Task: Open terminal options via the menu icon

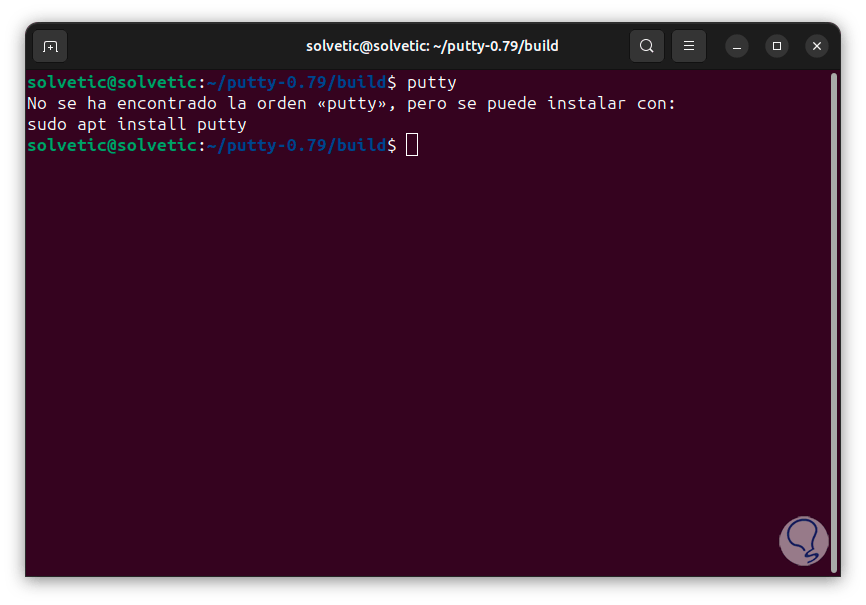Action: coord(688,46)
